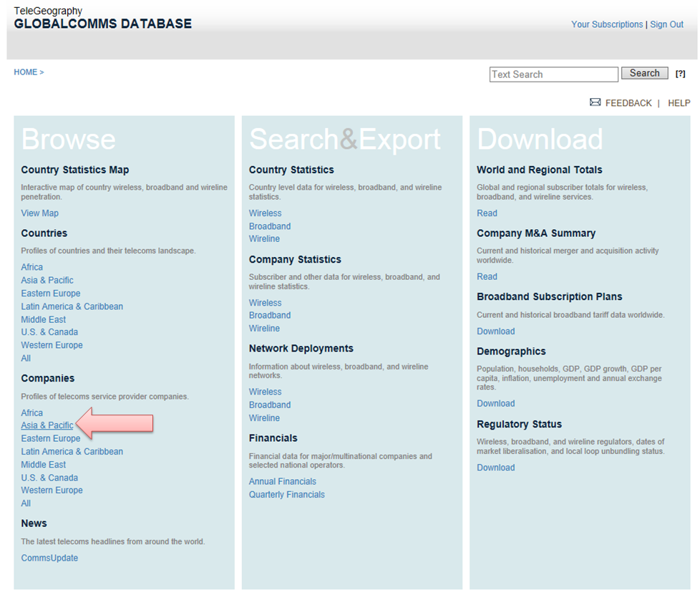Focus the Text Search input field

click(x=553, y=74)
